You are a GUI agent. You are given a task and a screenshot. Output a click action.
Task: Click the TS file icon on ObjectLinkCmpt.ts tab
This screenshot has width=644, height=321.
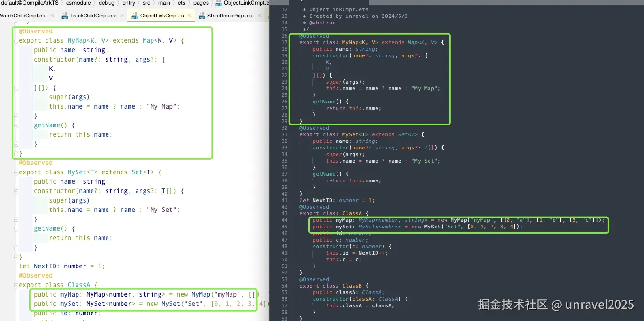134,16
